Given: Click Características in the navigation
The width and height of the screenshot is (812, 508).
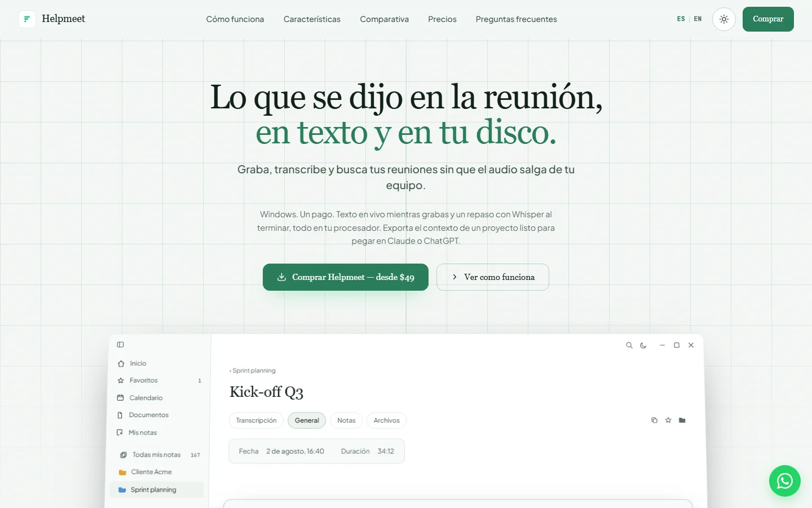Looking at the screenshot, I should [312, 19].
